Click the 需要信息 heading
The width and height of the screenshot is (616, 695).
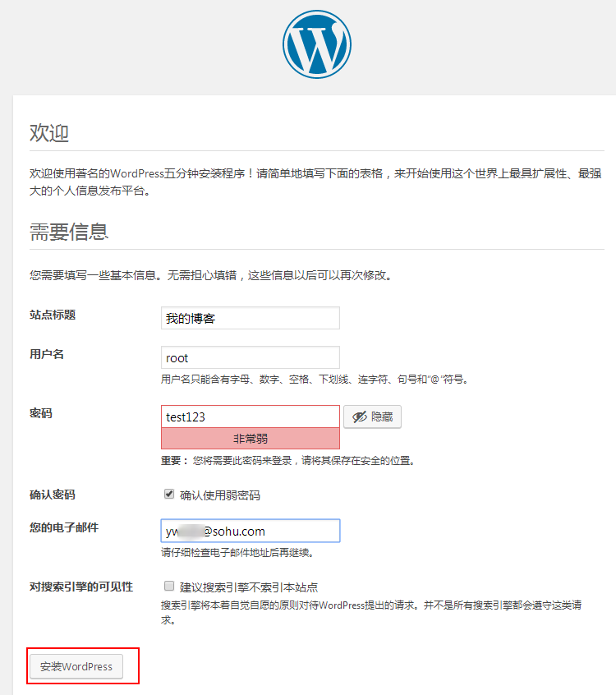69,232
